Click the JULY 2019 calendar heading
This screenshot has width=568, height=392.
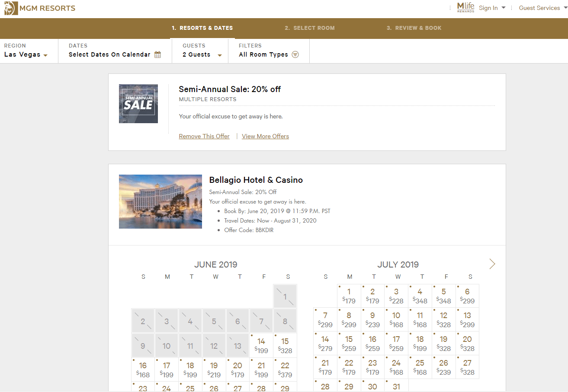point(398,265)
